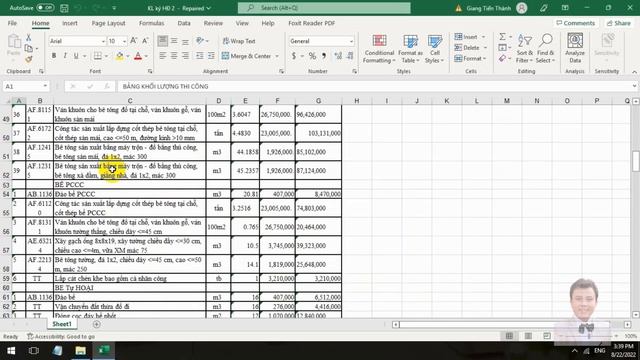
Task: Open Sort & Filter menu
Action: [x=524, y=49]
